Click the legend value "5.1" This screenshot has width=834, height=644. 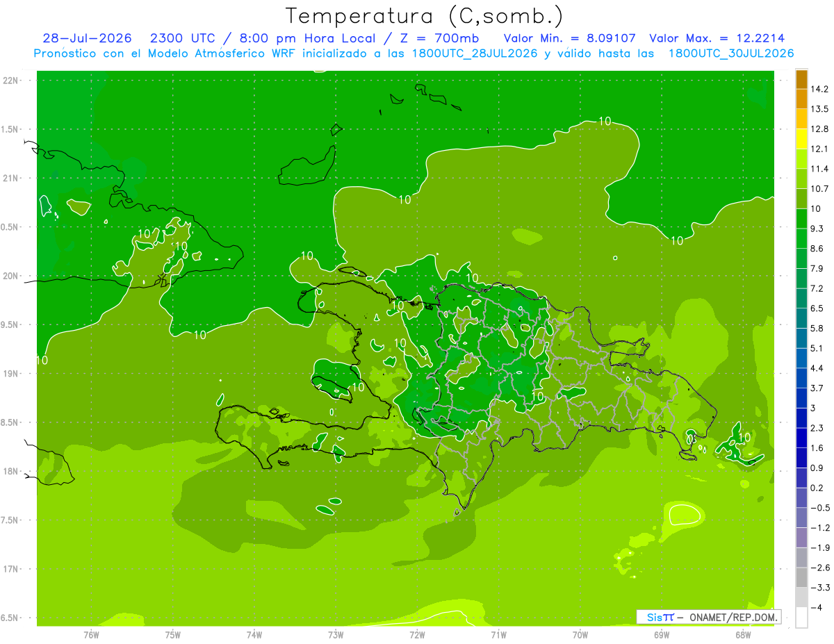pos(817,348)
